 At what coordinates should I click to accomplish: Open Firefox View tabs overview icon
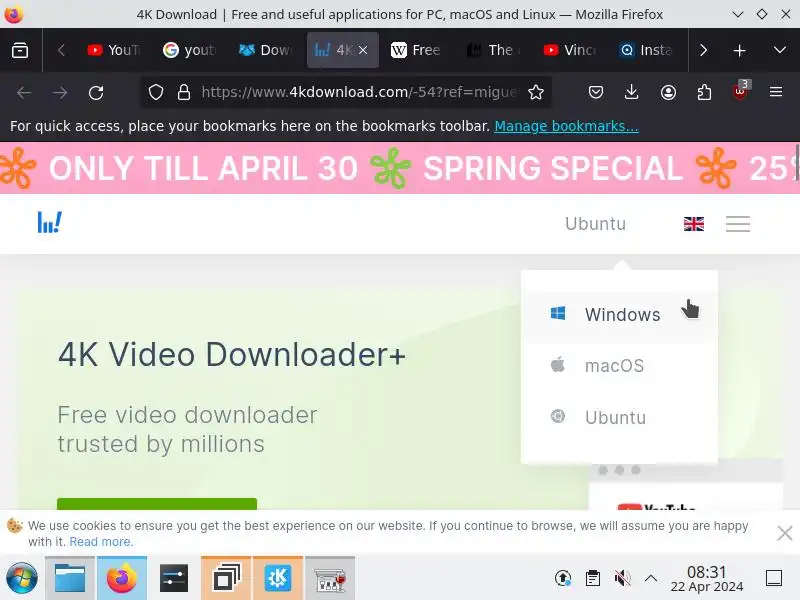(x=20, y=50)
